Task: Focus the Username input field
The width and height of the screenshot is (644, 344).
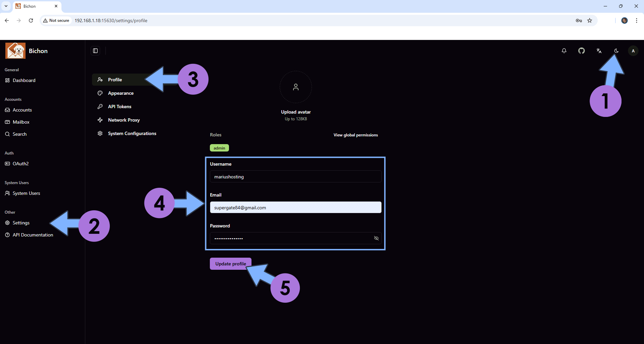Action: [295, 177]
